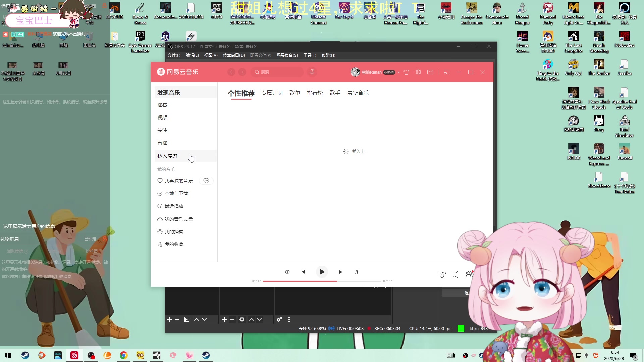The width and height of the screenshot is (644, 362).
Task: Open the lyrics view icon
Action: coord(357,272)
